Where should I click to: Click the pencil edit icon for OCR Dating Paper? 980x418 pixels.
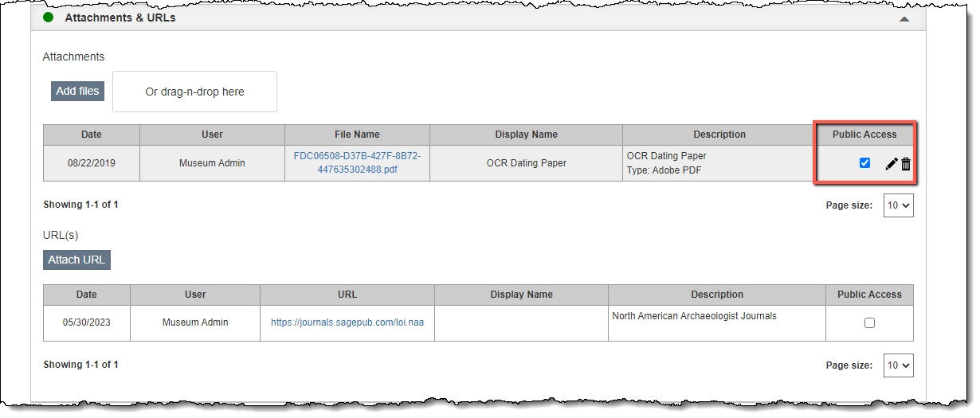892,164
